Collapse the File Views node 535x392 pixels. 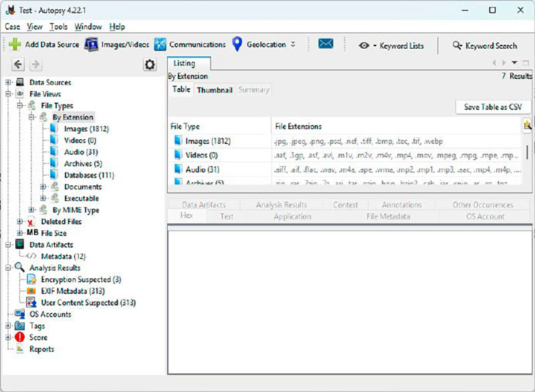tap(8, 94)
